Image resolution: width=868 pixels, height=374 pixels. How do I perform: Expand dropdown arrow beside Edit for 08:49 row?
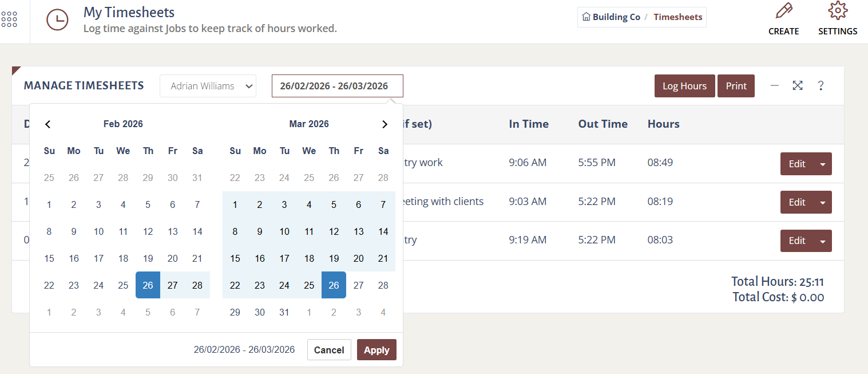click(x=823, y=164)
